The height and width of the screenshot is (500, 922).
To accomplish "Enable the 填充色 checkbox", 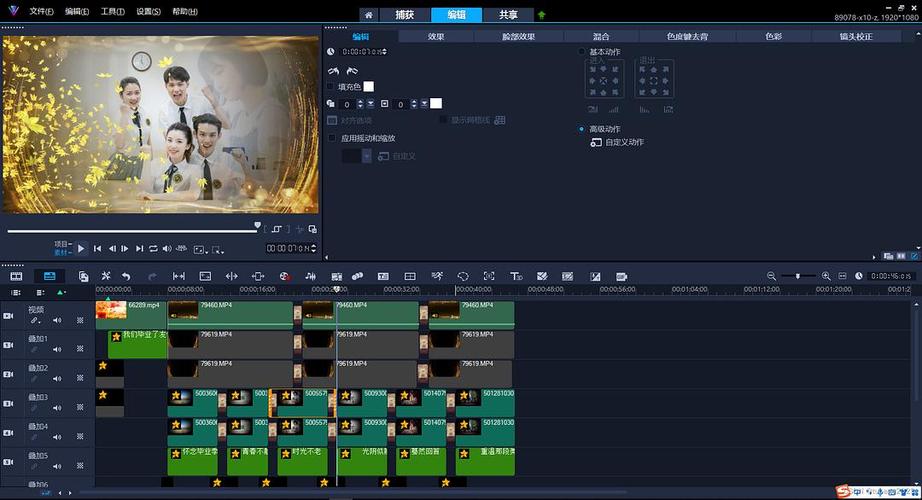I will click(x=332, y=87).
